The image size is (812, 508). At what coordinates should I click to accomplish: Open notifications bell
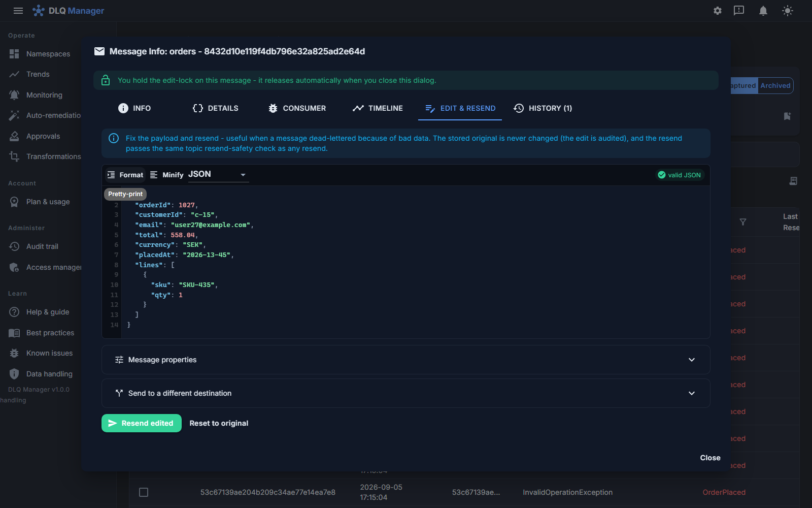pyautogui.click(x=763, y=11)
